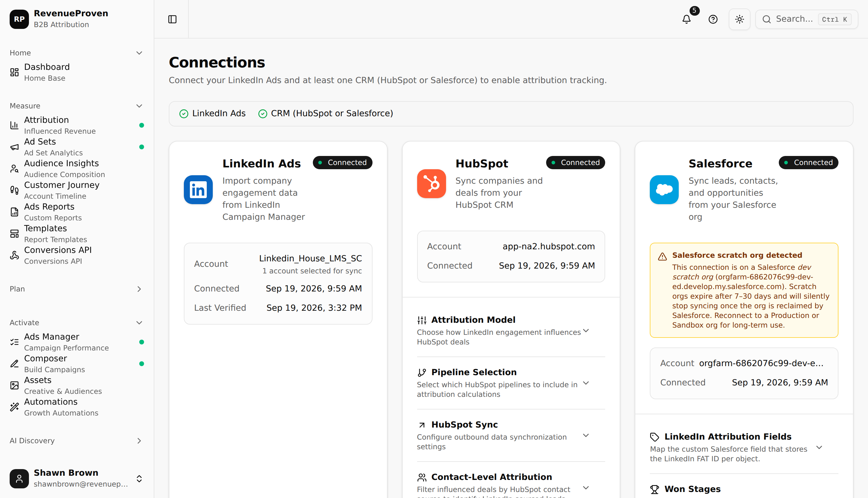Select Linkedin_House_LMS_SC account name

(x=310, y=259)
